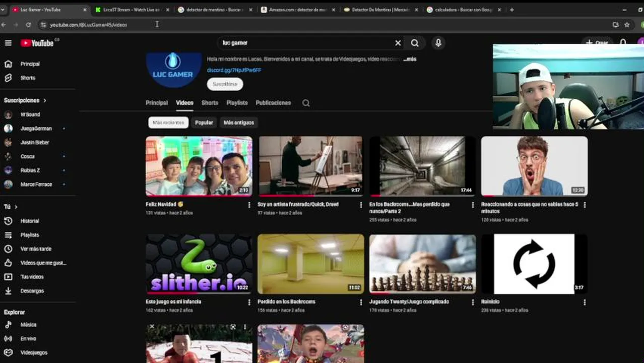
Task: Open Shorts in the sidebar
Action: [x=28, y=78]
